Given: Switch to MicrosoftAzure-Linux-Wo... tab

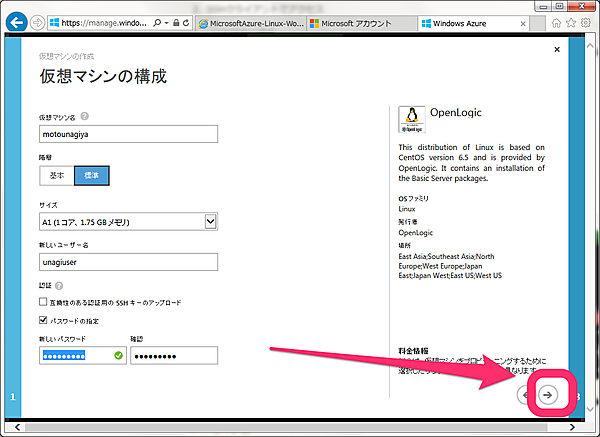Looking at the screenshot, I should [252, 23].
